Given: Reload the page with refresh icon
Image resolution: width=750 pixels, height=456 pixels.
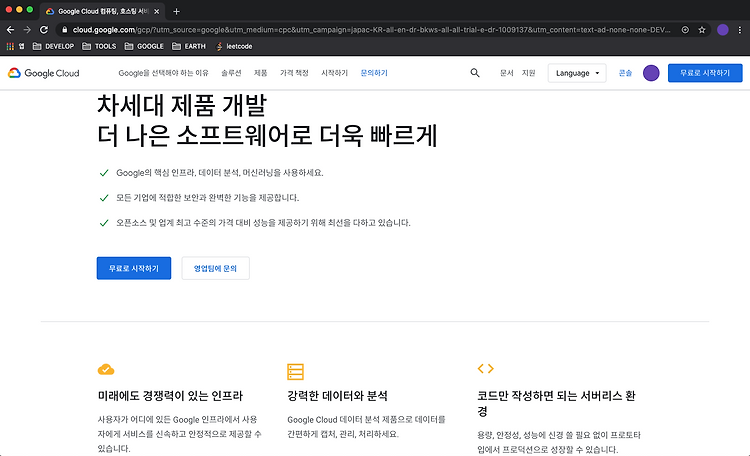Looking at the screenshot, I should (44, 30).
